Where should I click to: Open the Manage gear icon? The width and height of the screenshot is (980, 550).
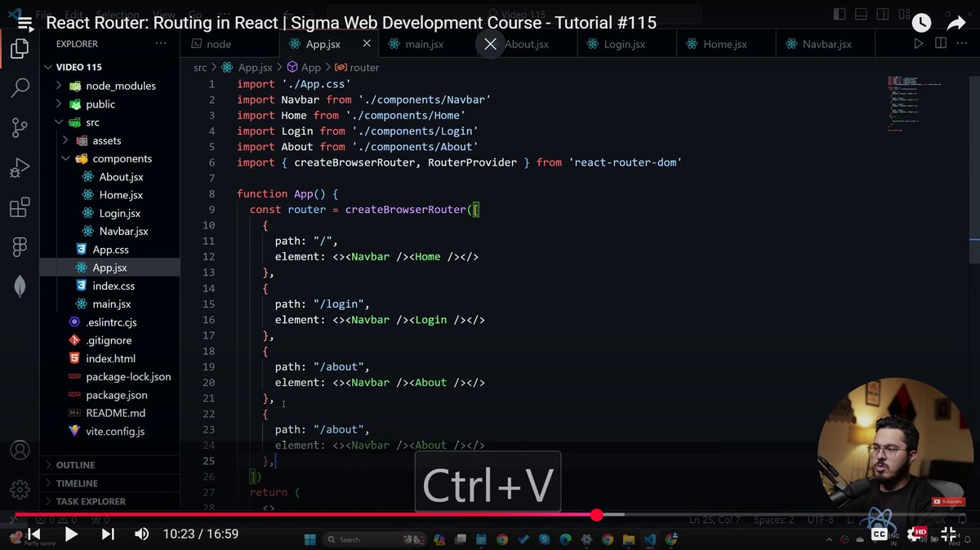(x=20, y=490)
